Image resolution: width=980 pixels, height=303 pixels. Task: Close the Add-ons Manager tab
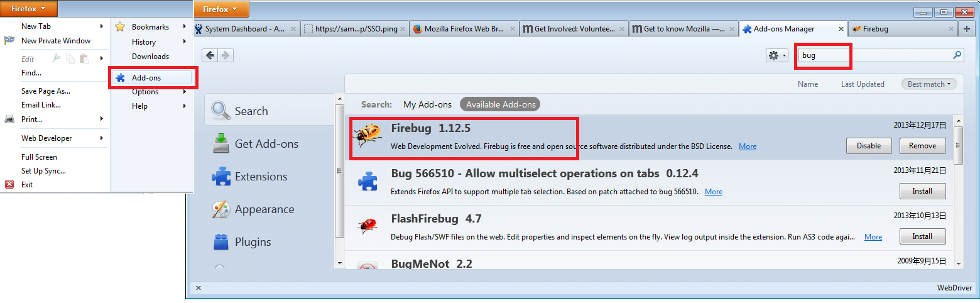point(841,29)
